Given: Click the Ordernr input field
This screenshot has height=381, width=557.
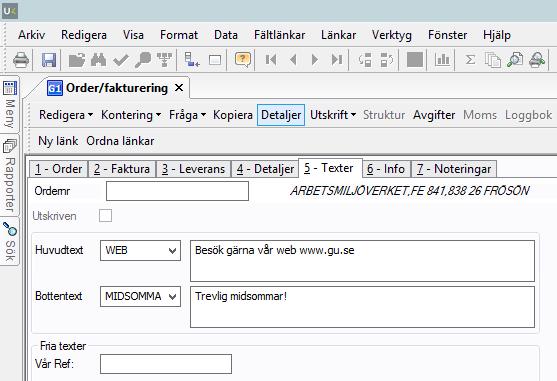Looking at the screenshot, I should (177, 191).
